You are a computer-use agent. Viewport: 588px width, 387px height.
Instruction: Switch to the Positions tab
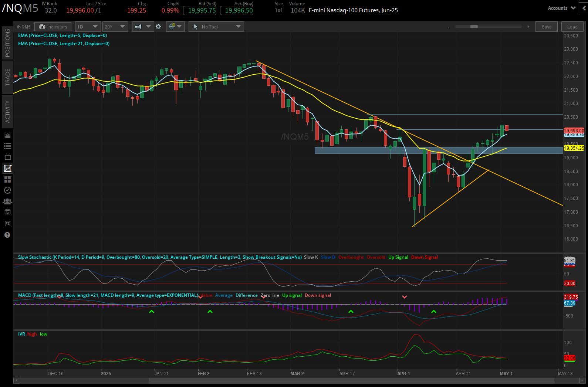coord(7,43)
